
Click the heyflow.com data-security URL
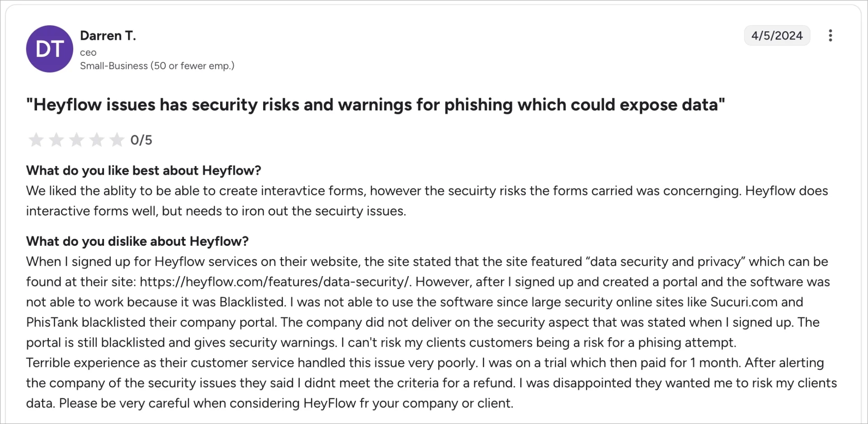point(274,282)
